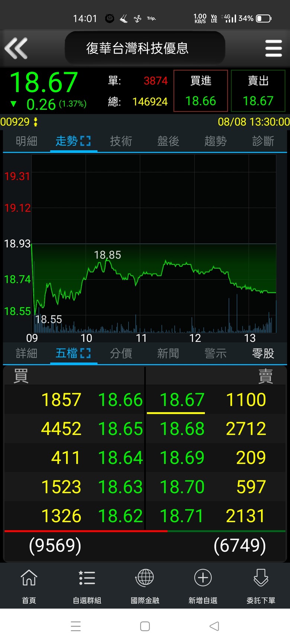
Task: Switch to 技術 tab
Action: (121, 141)
